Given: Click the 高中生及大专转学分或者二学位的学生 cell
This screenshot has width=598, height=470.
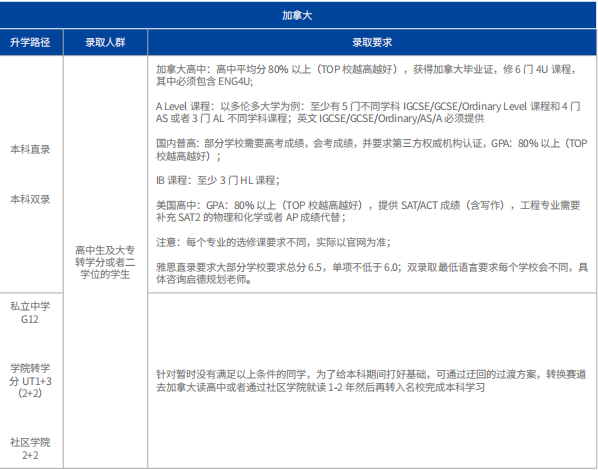Looking at the screenshot, I should pyautogui.click(x=105, y=262).
